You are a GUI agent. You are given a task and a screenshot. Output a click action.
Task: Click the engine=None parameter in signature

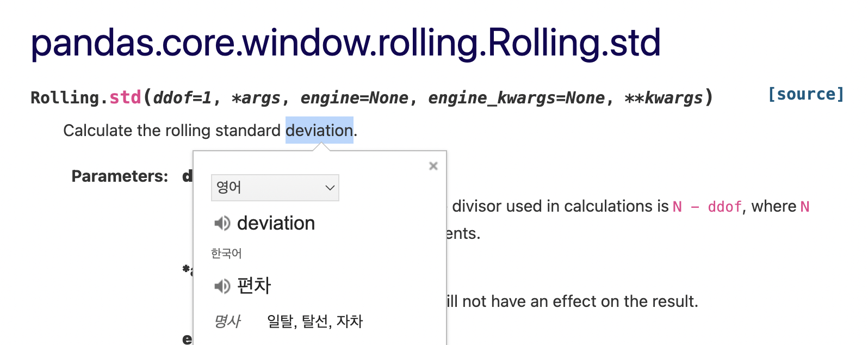[x=354, y=98]
